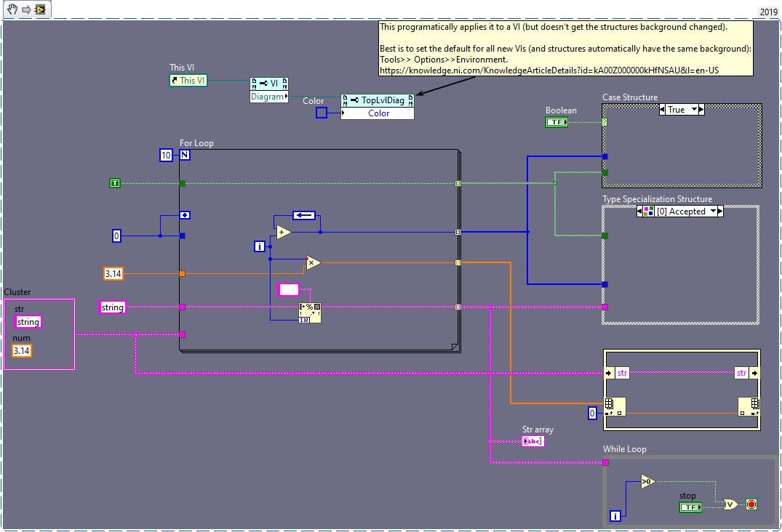
Task: Click the greater-than-zero node in the While Loop
Action: [647, 480]
